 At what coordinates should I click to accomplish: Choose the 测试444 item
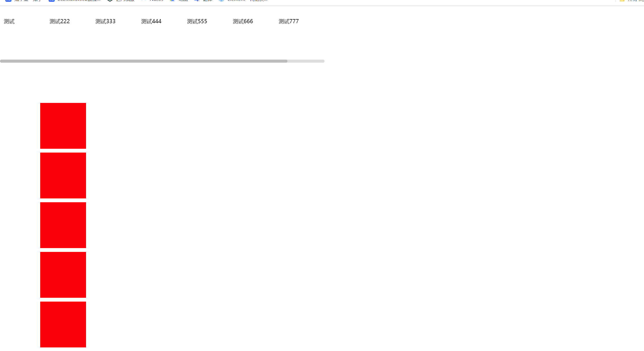(x=151, y=21)
